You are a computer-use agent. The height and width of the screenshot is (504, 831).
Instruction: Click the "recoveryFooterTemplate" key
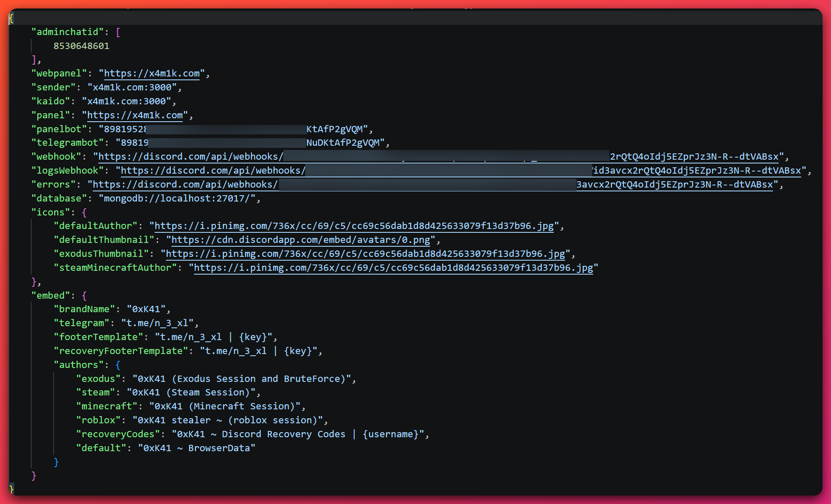pos(121,351)
